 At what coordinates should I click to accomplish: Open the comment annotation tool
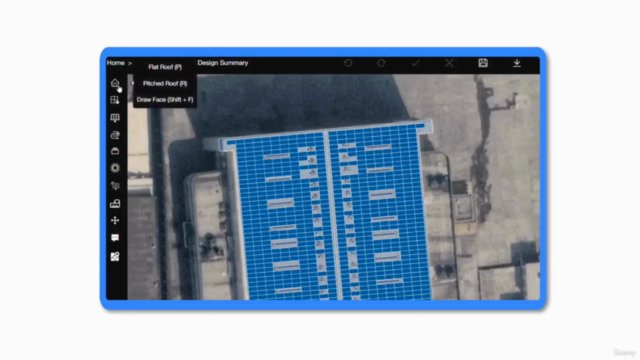(115, 238)
